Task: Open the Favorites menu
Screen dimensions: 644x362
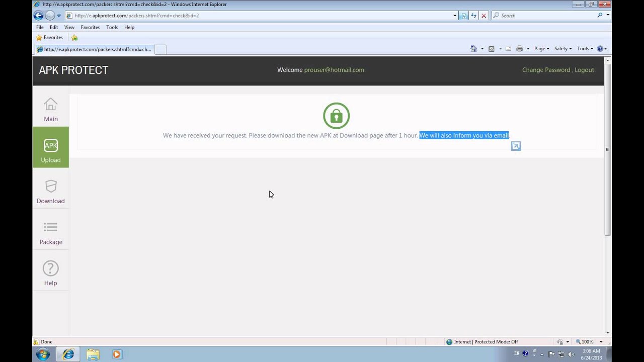Action: pos(90,27)
